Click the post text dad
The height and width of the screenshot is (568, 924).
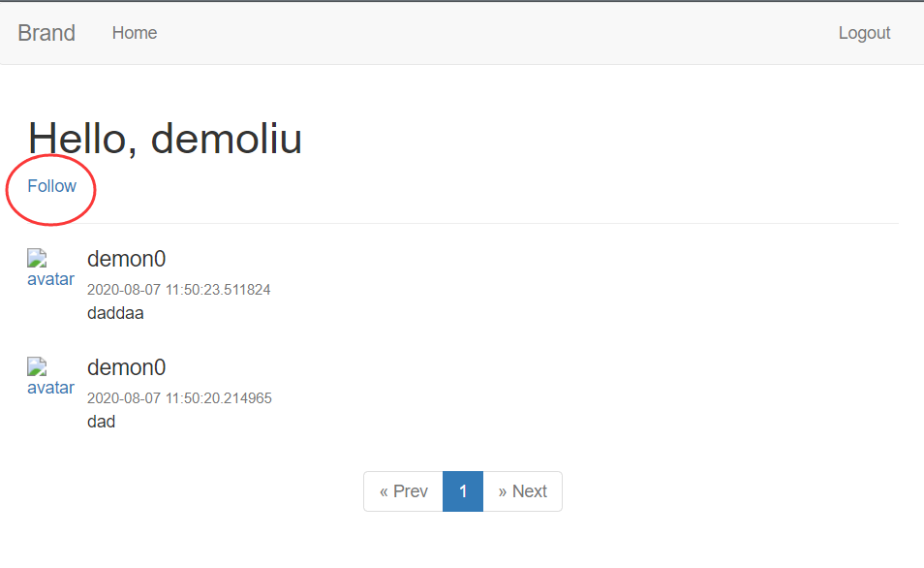point(102,422)
